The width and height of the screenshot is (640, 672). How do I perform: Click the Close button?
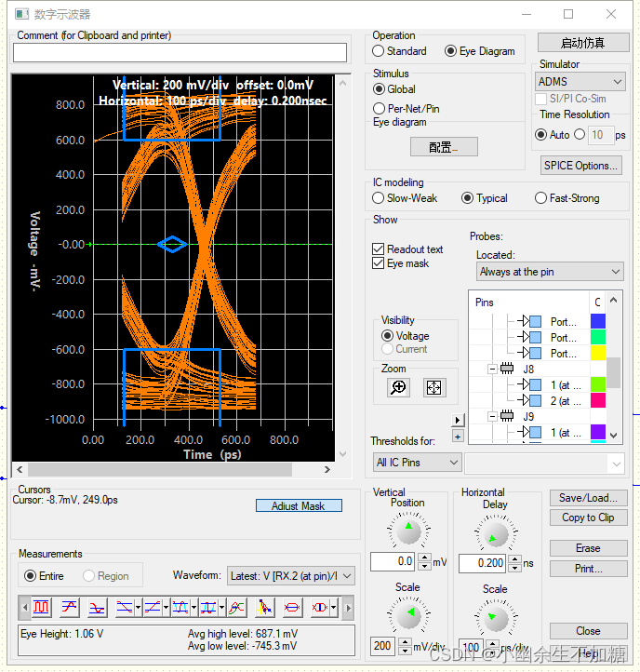coord(589,631)
